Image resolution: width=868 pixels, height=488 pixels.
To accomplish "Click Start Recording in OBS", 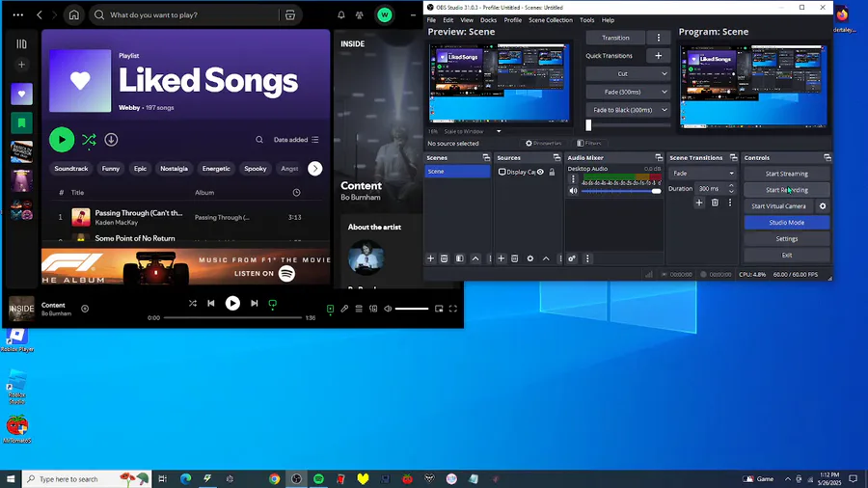I will (787, 190).
